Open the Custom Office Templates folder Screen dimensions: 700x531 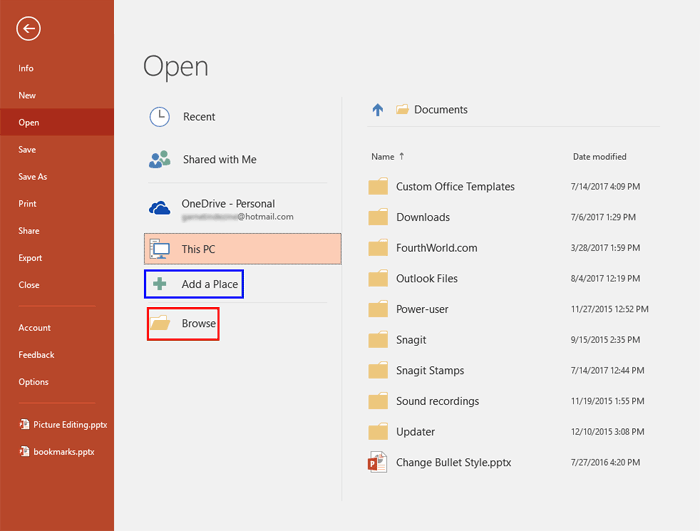click(455, 187)
